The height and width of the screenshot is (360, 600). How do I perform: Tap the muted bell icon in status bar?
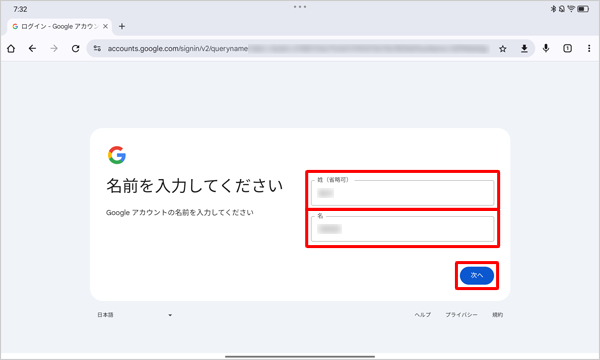click(562, 9)
